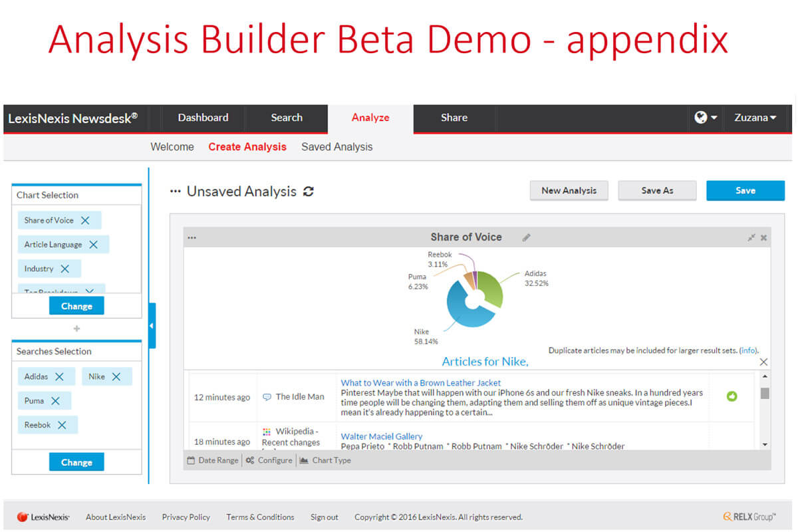The height and width of the screenshot is (532, 798).
Task: Click the '12 minutes ago' timestamp
Action: pyautogui.click(x=222, y=397)
